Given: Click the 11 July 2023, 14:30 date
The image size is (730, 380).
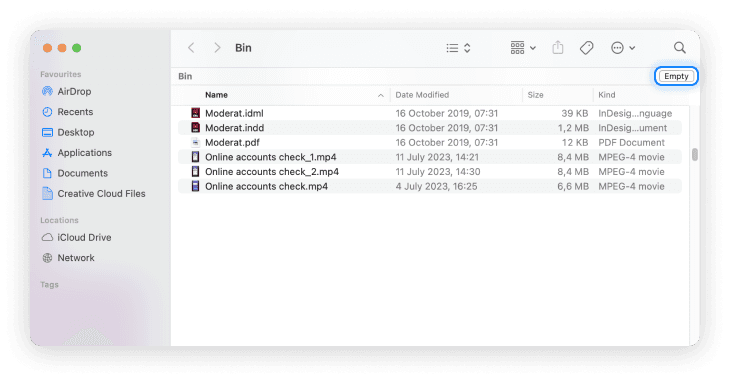Looking at the screenshot, I should [x=438, y=171].
